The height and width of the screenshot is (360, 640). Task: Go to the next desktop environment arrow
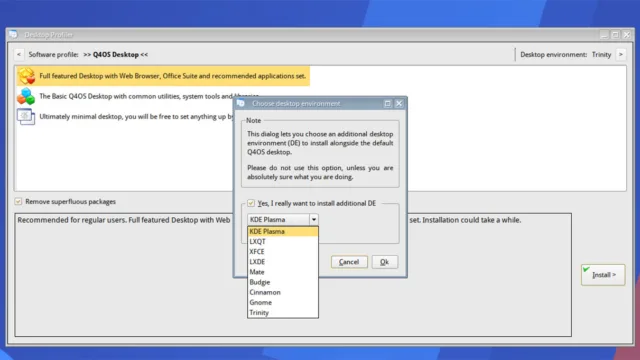point(621,54)
